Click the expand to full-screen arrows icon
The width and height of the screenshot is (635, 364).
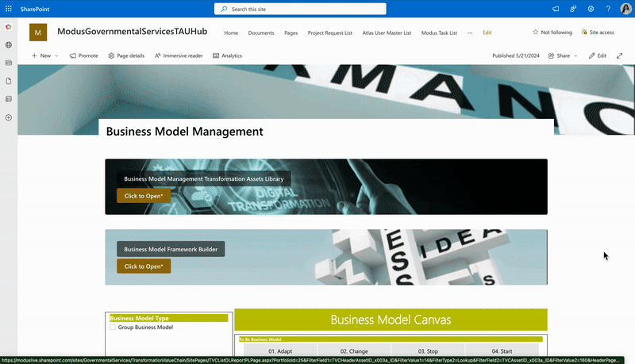tap(620, 56)
